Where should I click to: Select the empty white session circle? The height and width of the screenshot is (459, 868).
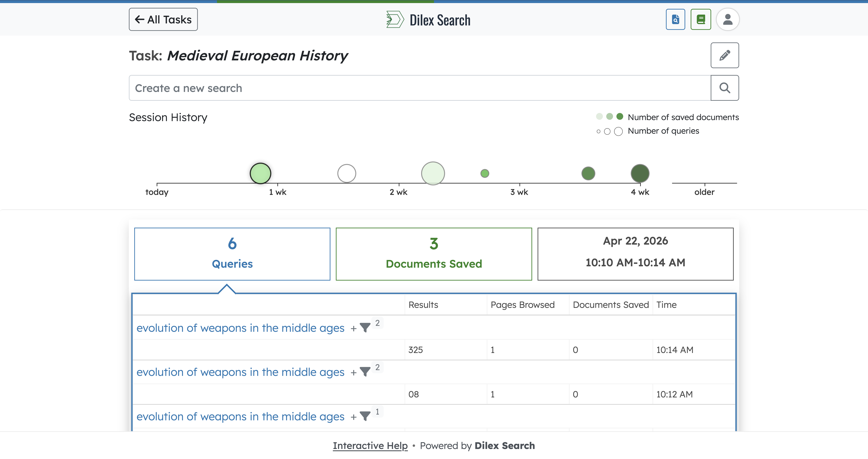pyautogui.click(x=346, y=173)
